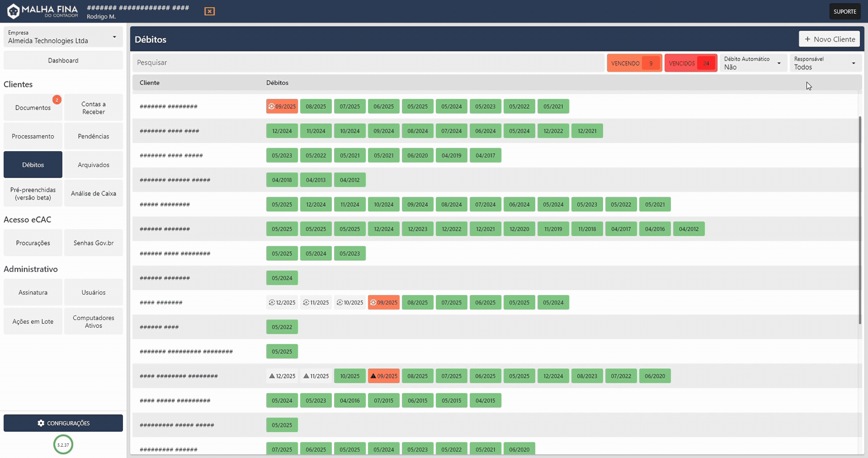Click the SUPORTE button

pyautogui.click(x=844, y=11)
